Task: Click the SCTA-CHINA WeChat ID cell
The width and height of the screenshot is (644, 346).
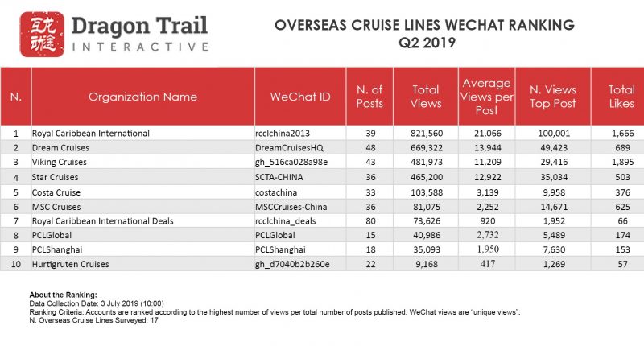Action: (x=300, y=177)
